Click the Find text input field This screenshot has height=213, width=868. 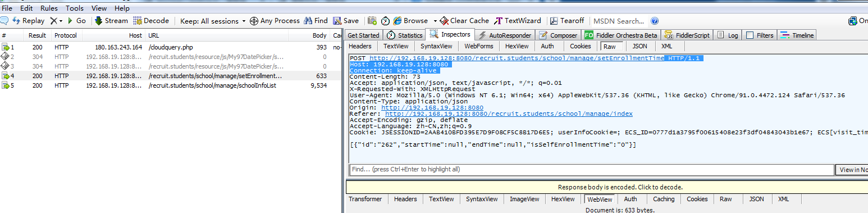(591, 169)
